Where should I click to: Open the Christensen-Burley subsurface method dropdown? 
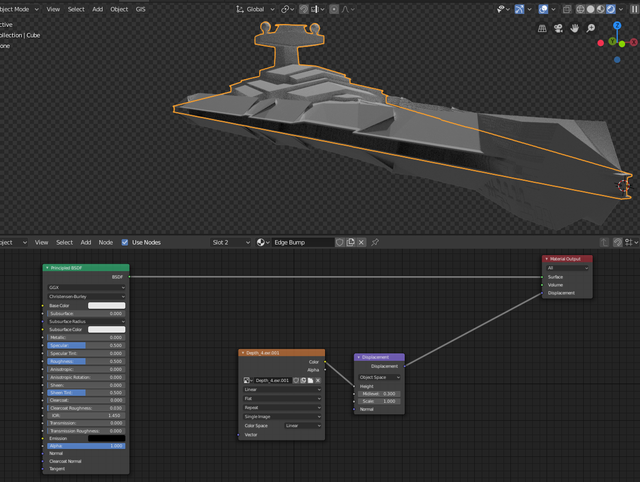[86, 297]
